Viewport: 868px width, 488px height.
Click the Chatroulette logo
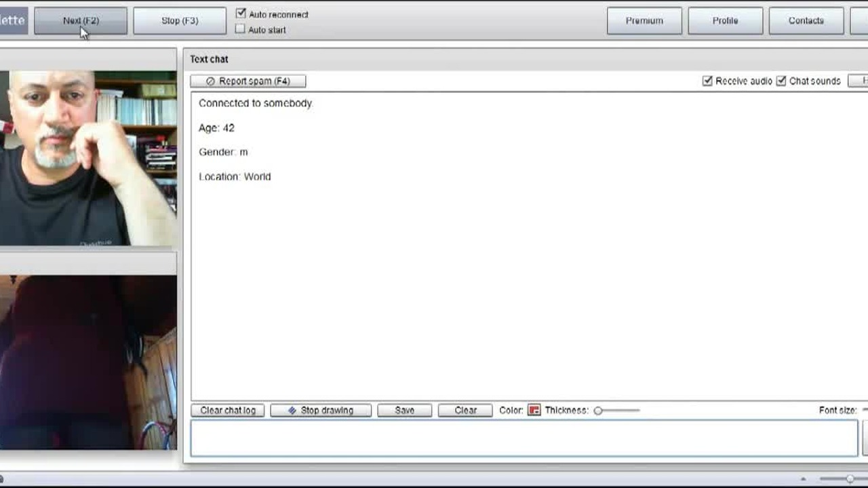[13, 20]
